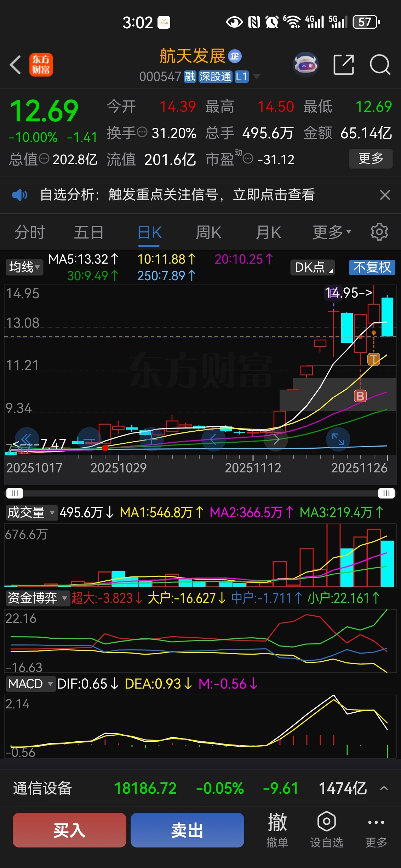The width and height of the screenshot is (401, 868).
Task: Tap the zoom-in plus chart button
Action: pyautogui.click(x=151, y=439)
